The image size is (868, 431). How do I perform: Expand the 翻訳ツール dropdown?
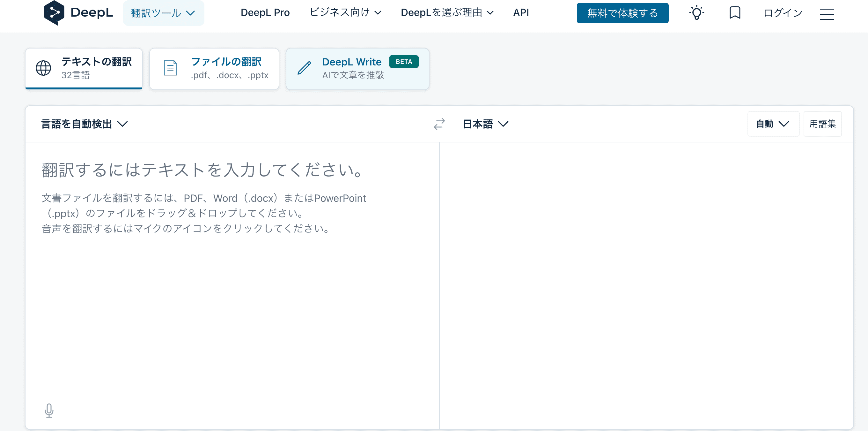tap(163, 13)
